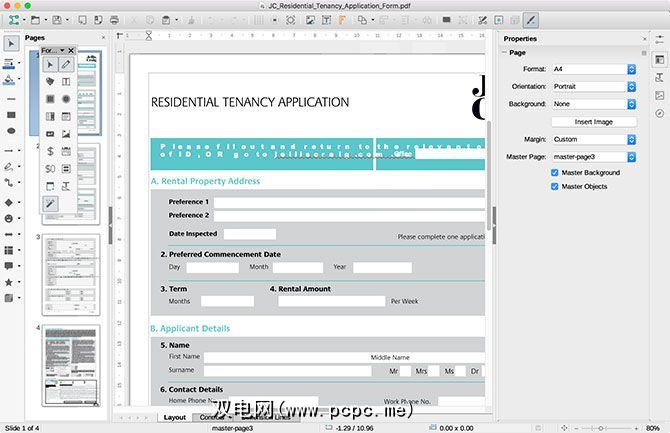Switch to the Controls layer tab
Viewport: 670px width, 433px height.
click(x=212, y=417)
